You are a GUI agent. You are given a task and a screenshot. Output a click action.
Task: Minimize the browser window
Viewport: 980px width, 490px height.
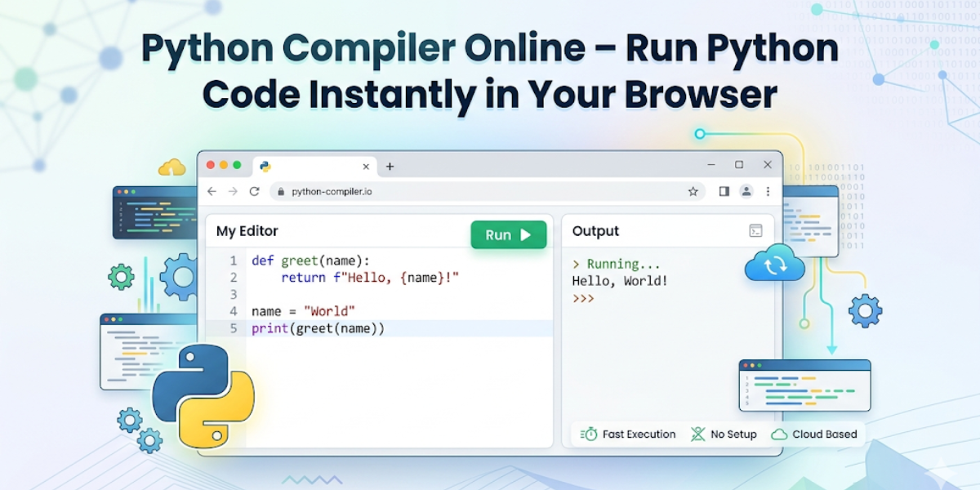(x=710, y=165)
